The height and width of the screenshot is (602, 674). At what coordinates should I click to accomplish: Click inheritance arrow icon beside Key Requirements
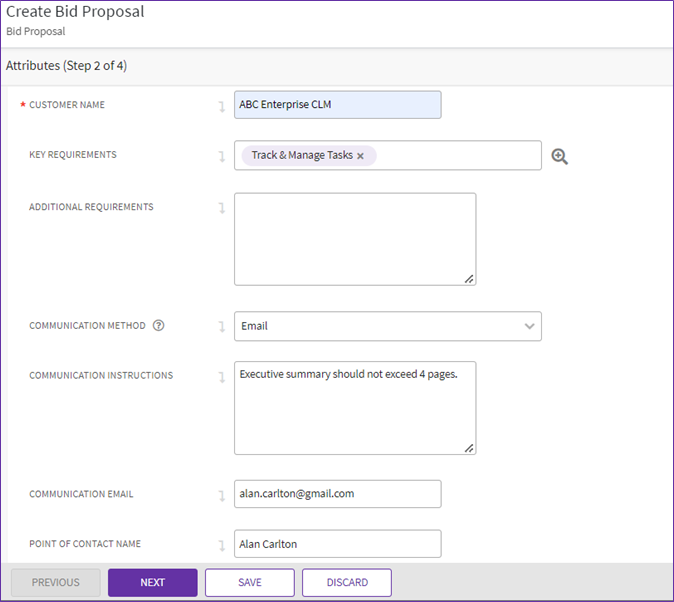point(221,156)
